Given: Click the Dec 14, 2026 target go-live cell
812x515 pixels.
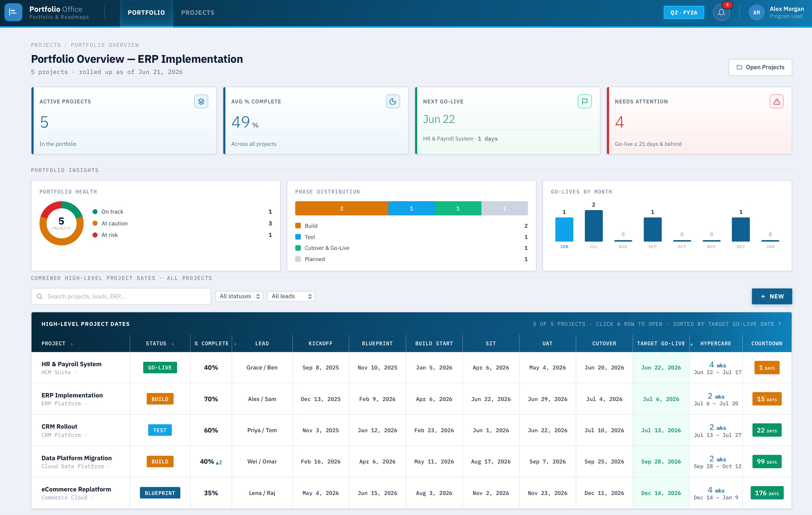Looking at the screenshot, I should tap(661, 493).
